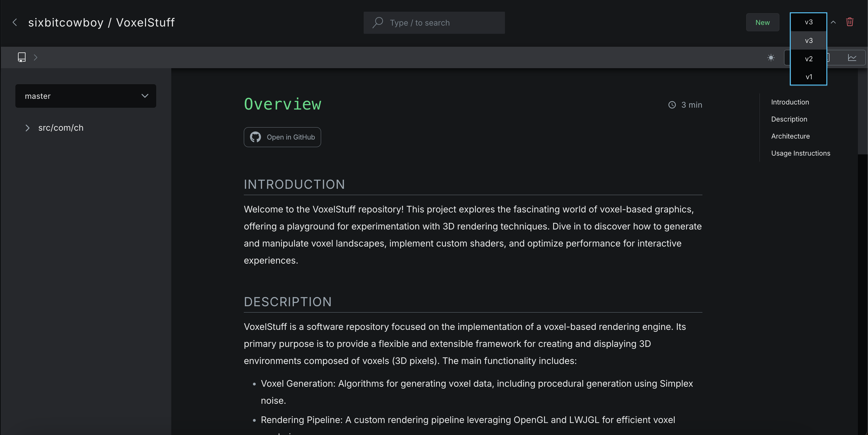Open the master branch dropdown
Screen dimensions: 868x435
(85, 96)
